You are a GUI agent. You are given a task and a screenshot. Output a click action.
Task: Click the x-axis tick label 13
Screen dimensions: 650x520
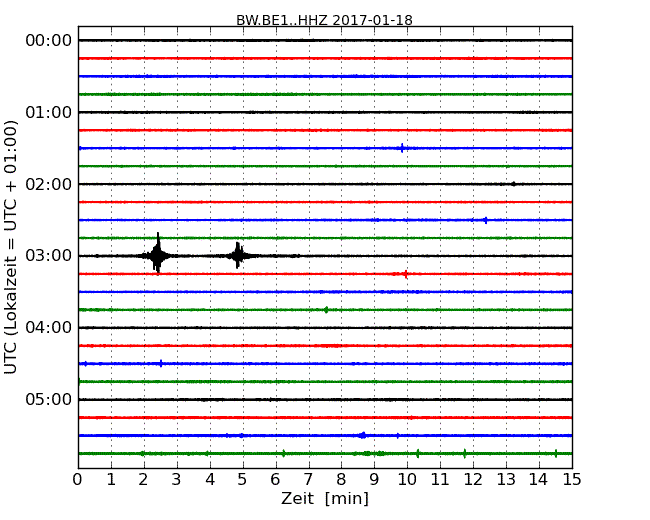506,480
